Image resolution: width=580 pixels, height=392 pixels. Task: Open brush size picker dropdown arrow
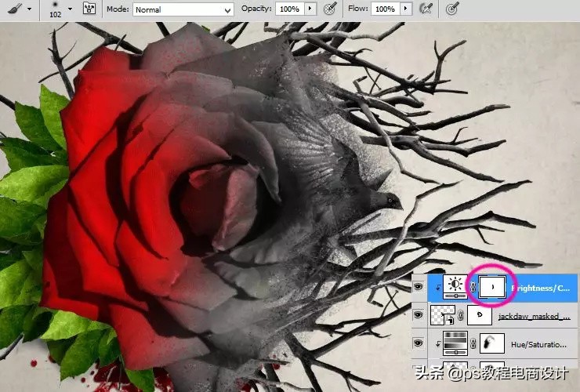point(70,9)
